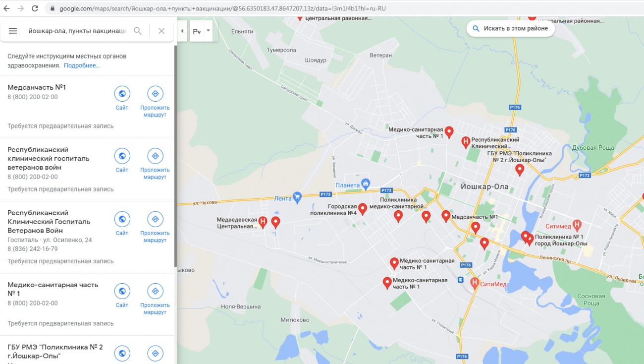Click in the search text field
644x364 pixels.
click(77, 31)
